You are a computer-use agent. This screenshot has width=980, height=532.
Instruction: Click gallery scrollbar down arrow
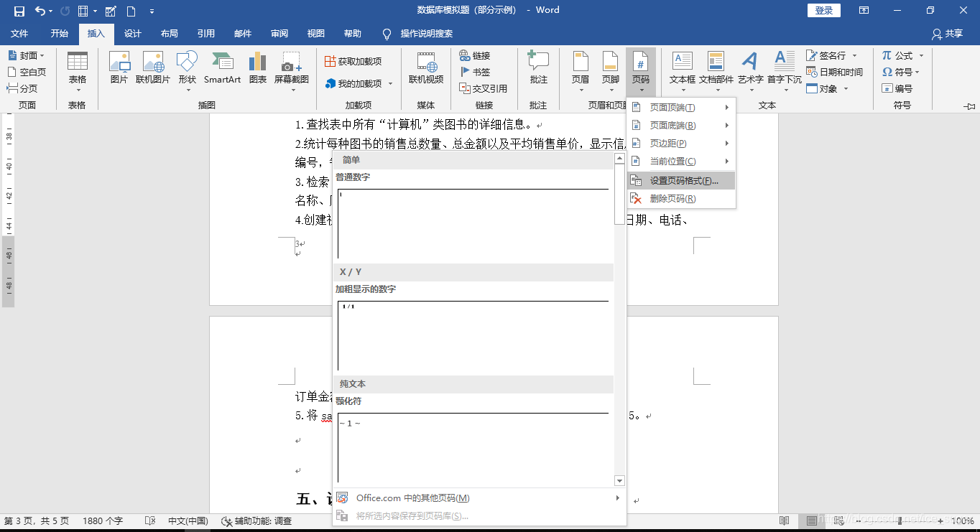(620, 480)
